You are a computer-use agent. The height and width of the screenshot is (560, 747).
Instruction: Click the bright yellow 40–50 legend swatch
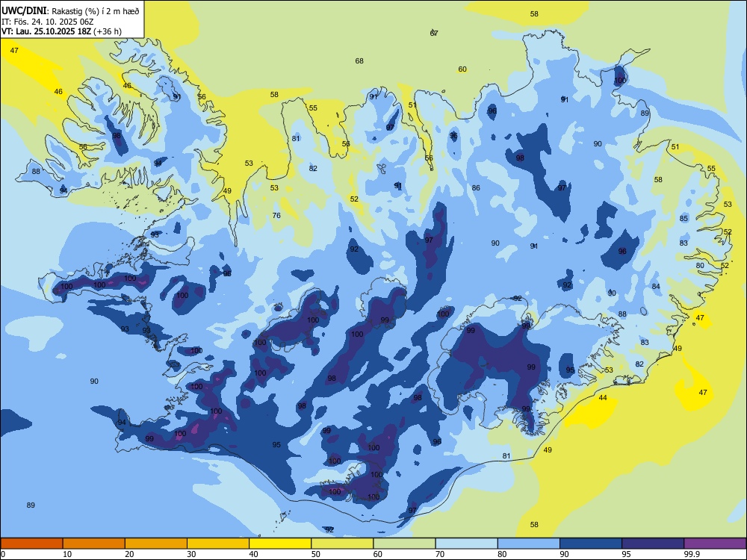280,544
